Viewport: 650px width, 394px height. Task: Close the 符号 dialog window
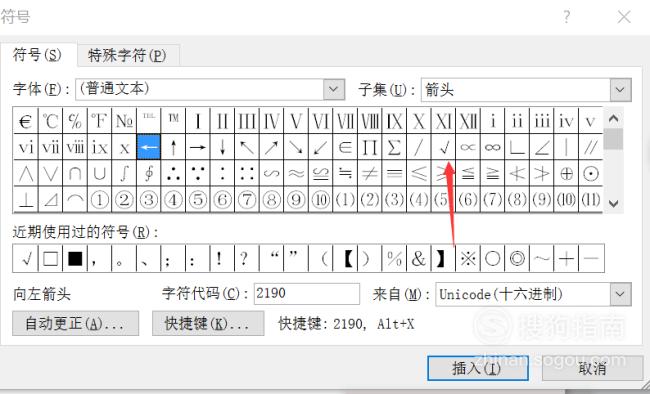624,17
